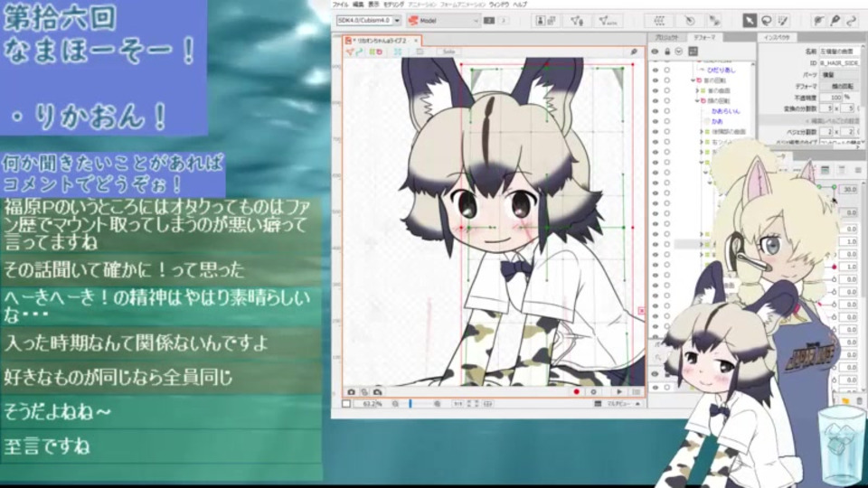This screenshot has height=488, width=868.
Task: Select the lasso selection tool
Action: pyautogui.click(x=766, y=21)
